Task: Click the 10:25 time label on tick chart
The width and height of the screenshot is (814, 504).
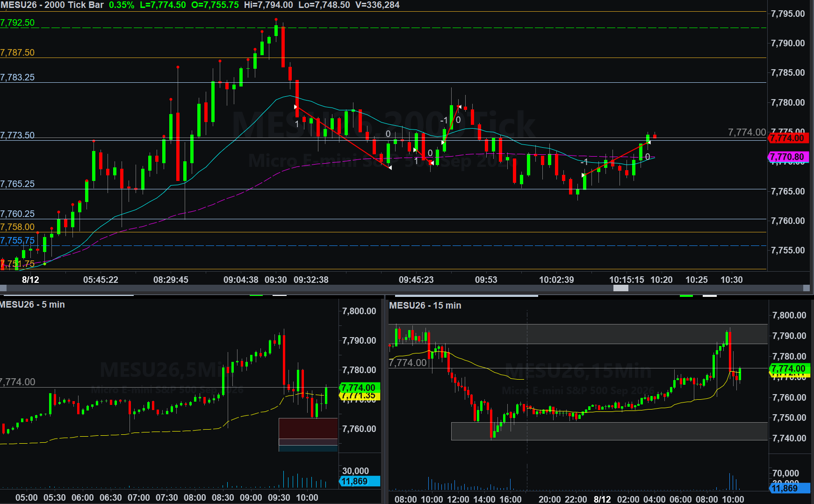Action: (697, 280)
